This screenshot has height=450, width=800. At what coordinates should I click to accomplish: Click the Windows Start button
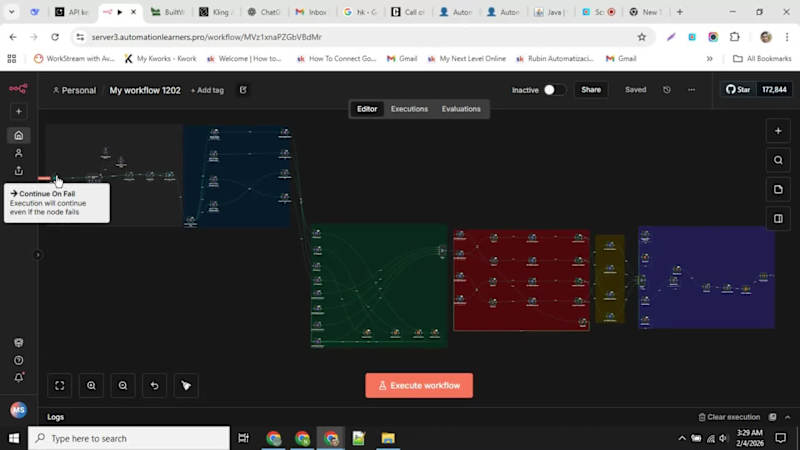(x=14, y=438)
